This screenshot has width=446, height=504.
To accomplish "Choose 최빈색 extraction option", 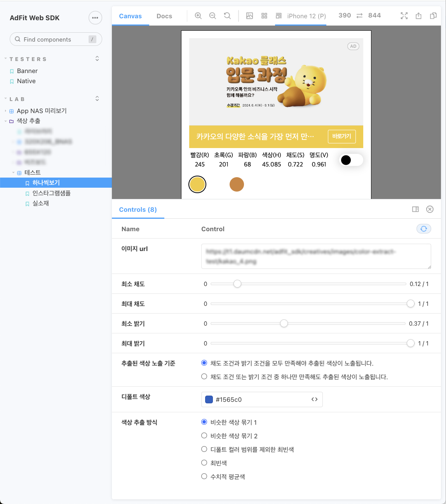I will coord(204,463).
